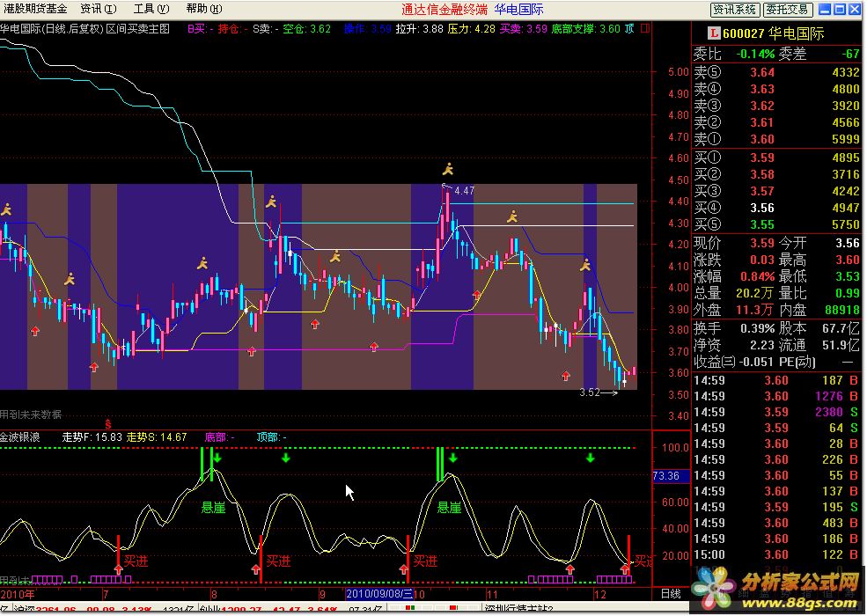Image resolution: width=867 pixels, height=616 pixels.
Task: Click the 委比 -0.14% value
Action: click(x=755, y=55)
